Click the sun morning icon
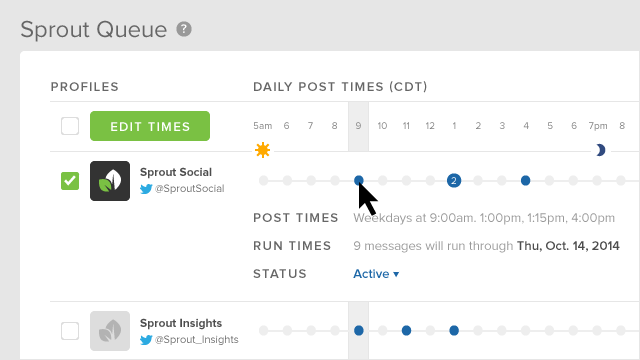 click(x=262, y=150)
